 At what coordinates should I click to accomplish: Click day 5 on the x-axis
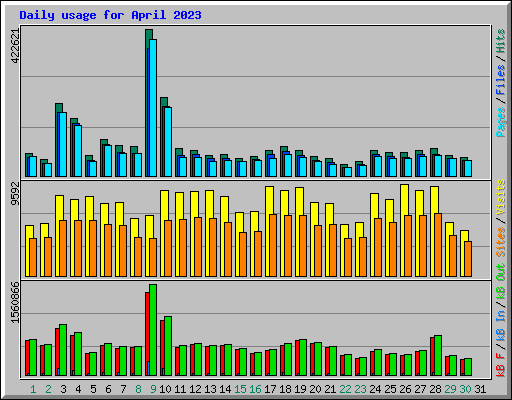(93, 389)
